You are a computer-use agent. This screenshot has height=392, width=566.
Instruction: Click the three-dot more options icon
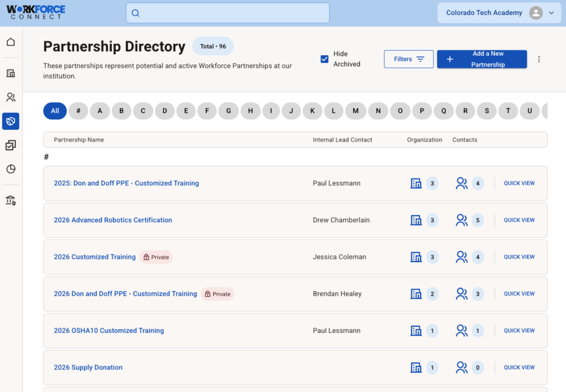tap(539, 59)
